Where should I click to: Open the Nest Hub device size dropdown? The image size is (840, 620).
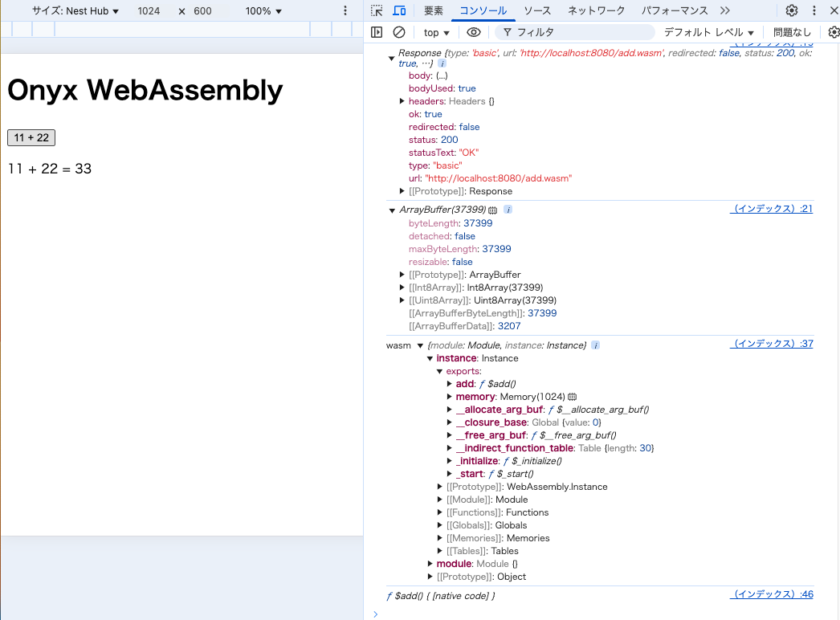point(75,11)
